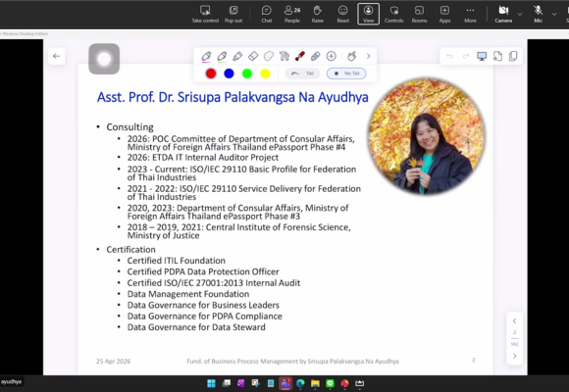Open the React emoji menu
Viewport: 569px width, 392px height.
342,14
